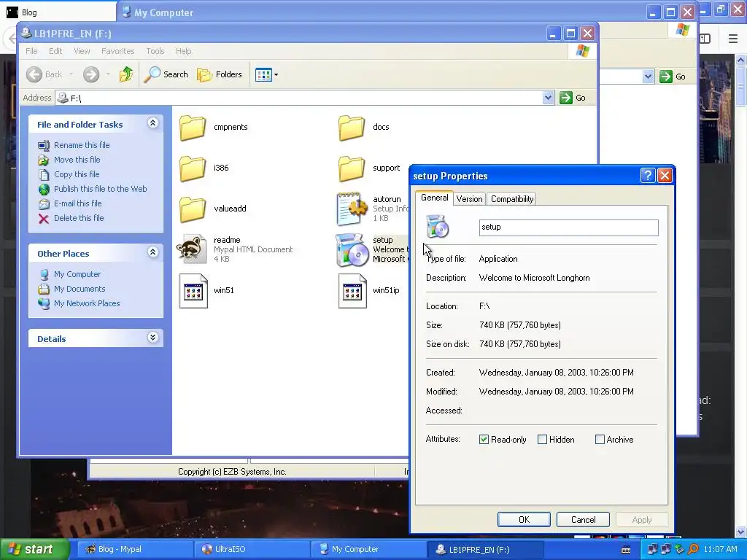Open the Edit menu
This screenshot has height=560, width=747.
55,51
